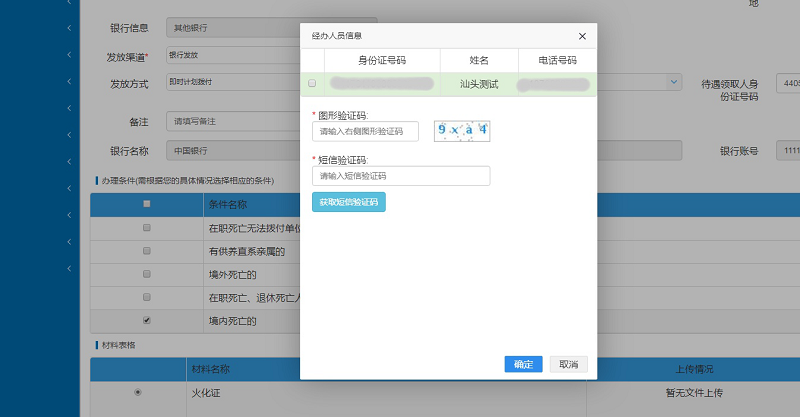Open the 发放方式 dropdown
Screen dimensions: 800x417
click(232, 82)
